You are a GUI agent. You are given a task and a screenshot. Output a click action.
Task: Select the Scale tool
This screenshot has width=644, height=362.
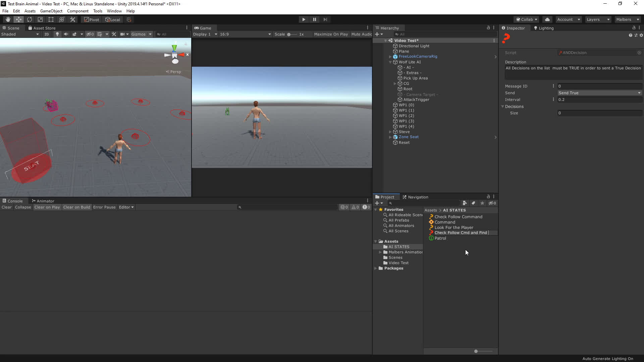(40, 19)
